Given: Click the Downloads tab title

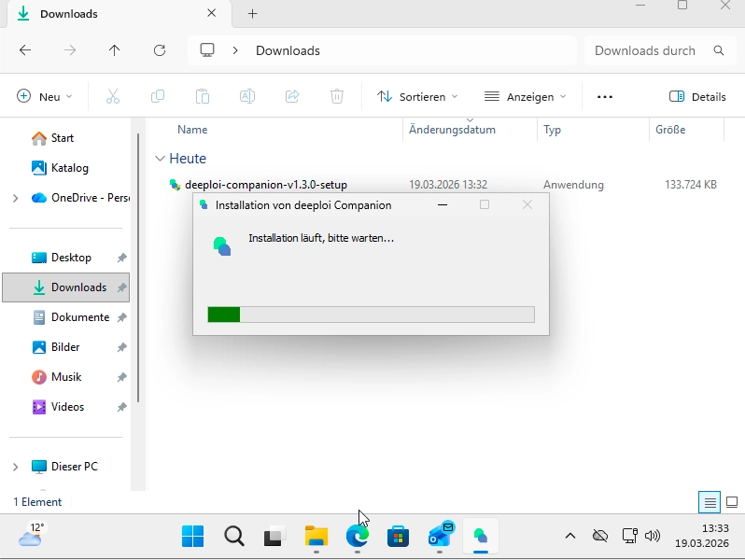Looking at the screenshot, I should coord(69,14).
